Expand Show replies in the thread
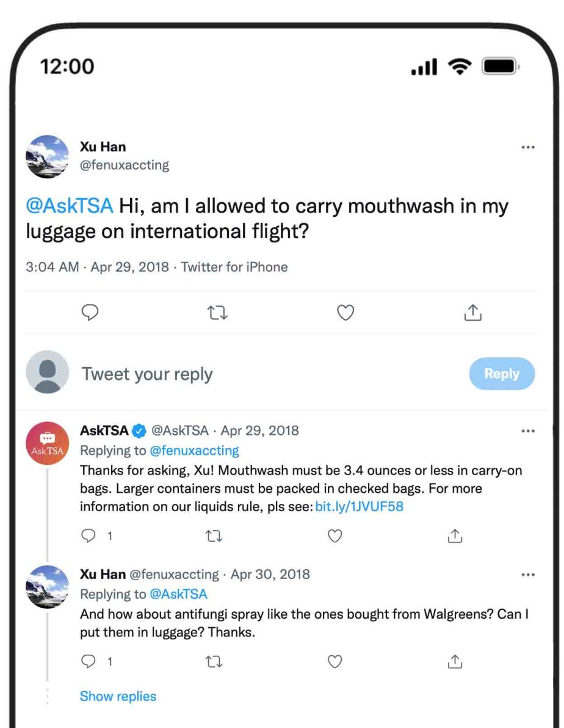The width and height of the screenshot is (564, 728). [118, 696]
